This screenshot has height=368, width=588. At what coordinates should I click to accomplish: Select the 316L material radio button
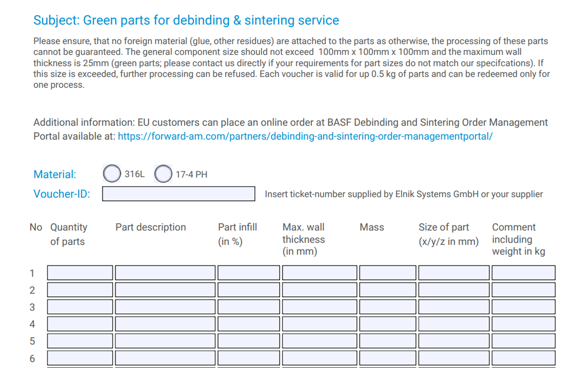pos(112,173)
